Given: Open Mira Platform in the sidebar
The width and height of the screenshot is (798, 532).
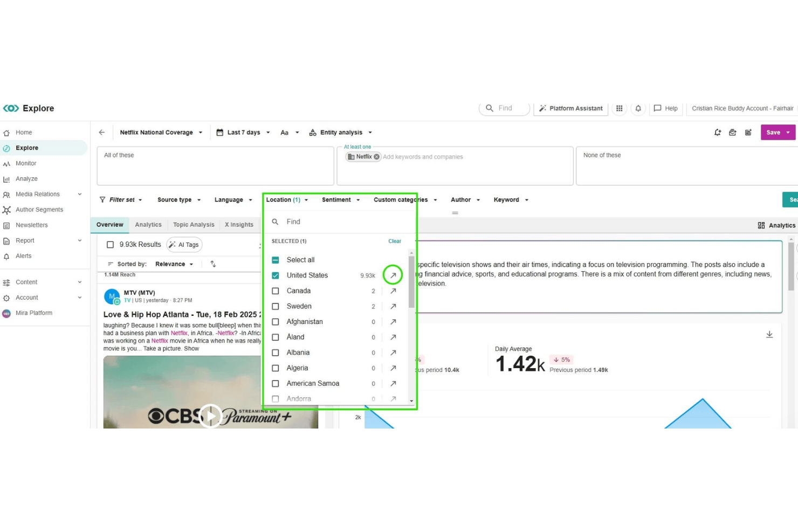Looking at the screenshot, I should click(33, 313).
